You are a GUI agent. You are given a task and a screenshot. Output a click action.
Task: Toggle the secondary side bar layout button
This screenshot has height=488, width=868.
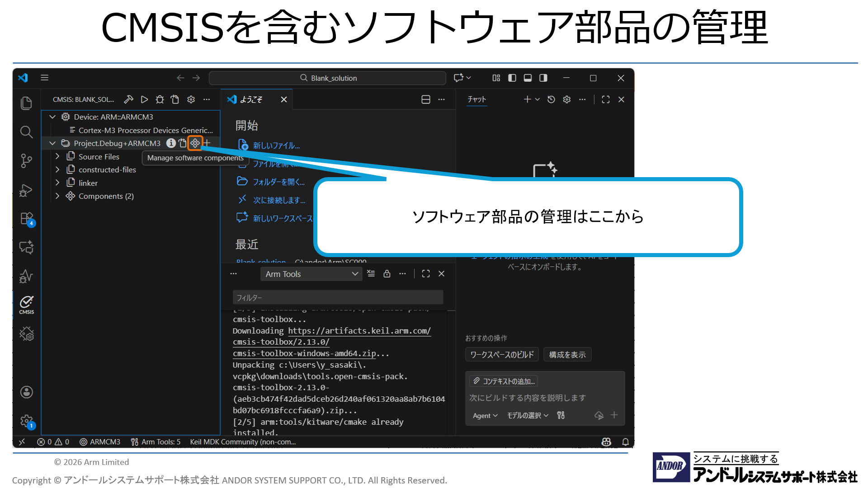543,78
